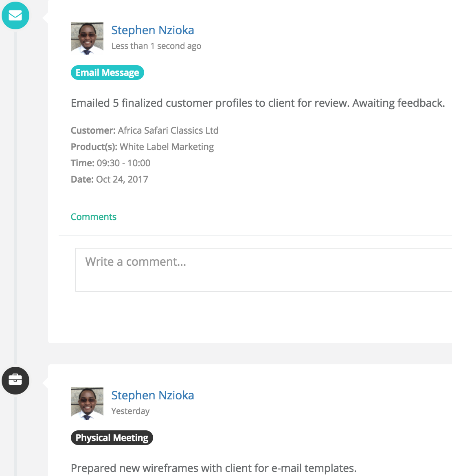Open Stephen Nzioka's avatar on the email entry
The image size is (452, 476).
click(87, 38)
